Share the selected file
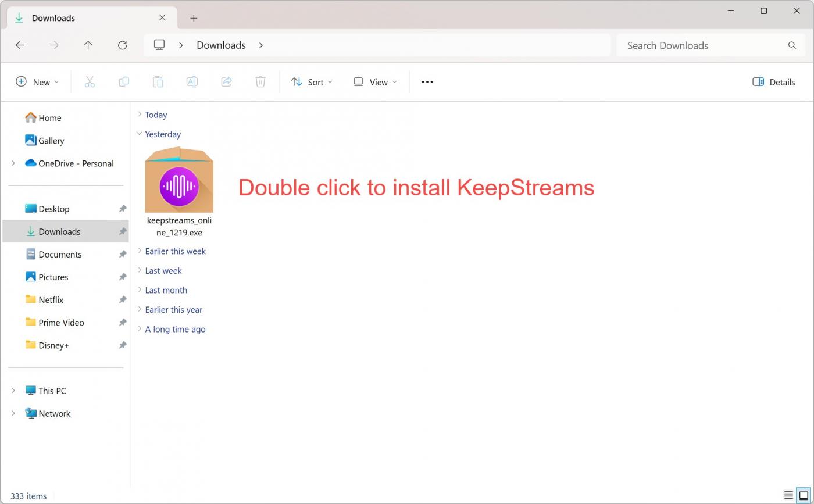Image resolution: width=814 pixels, height=504 pixels. pos(226,82)
